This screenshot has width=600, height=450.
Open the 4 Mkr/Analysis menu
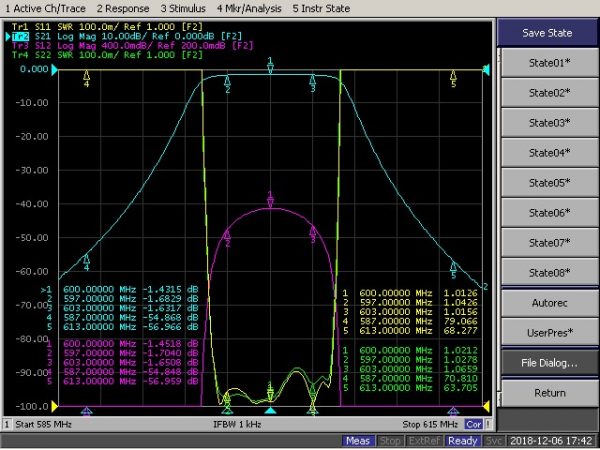(x=249, y=8)
